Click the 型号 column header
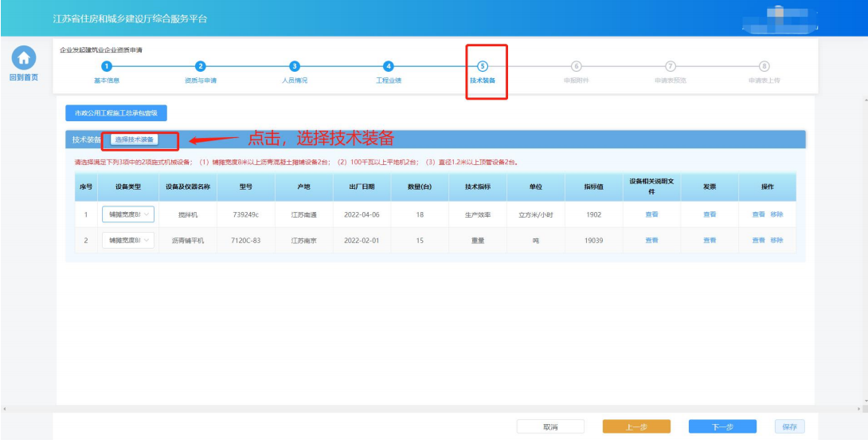 (x=246, y=187)
